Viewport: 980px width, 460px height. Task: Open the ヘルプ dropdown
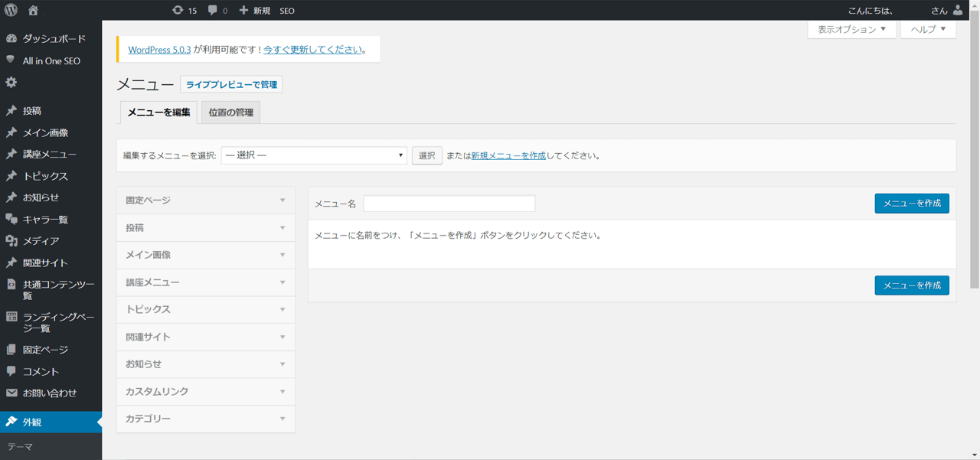pyautogui.click(x=928, y=29)
